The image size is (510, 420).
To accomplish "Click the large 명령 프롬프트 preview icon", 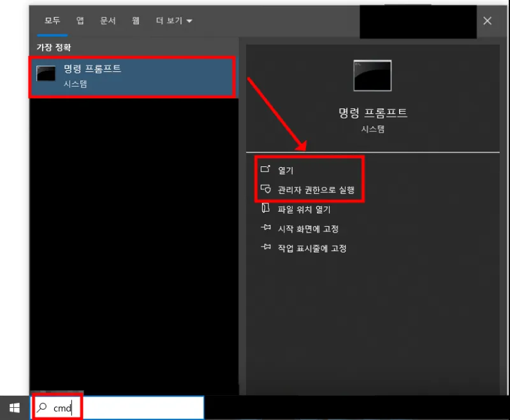I will tap(372, 75).
